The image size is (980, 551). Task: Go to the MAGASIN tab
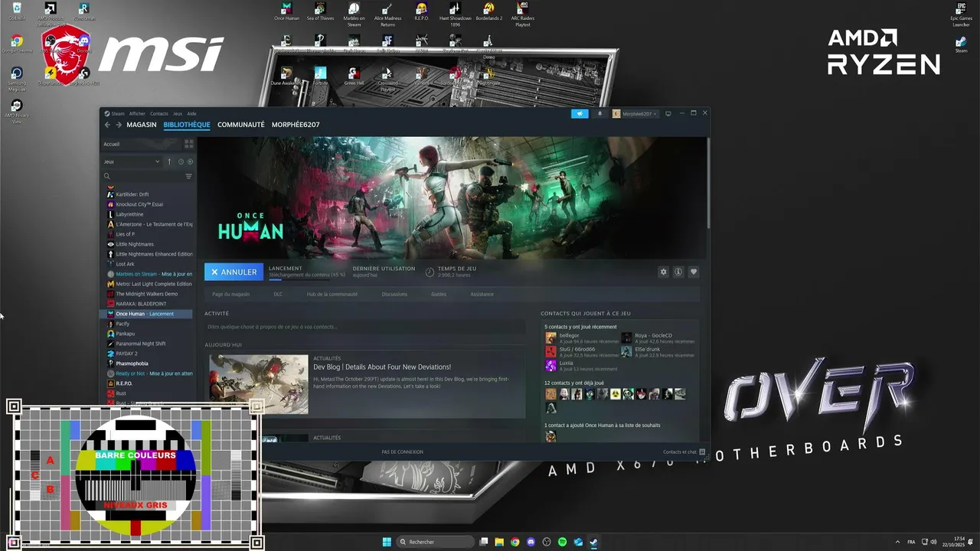pyautogui.click(x=142, y=125)
